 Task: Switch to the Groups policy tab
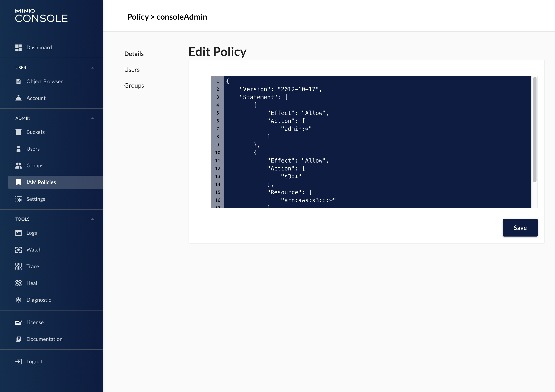click(134, 85)
